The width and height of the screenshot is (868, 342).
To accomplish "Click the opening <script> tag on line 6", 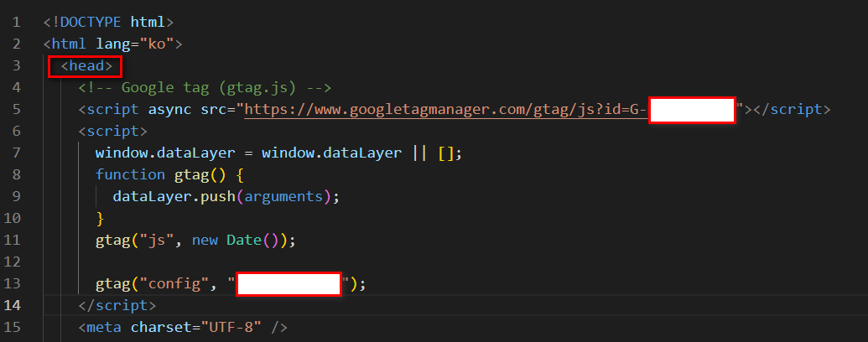I will tap(113, 132).
